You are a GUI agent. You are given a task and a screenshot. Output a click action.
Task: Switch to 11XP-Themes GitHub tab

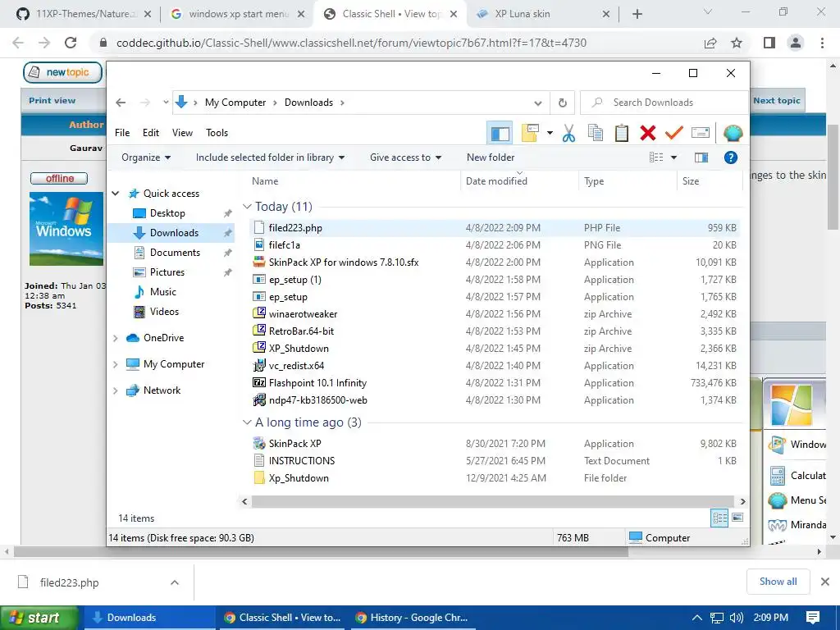(83, 14)
